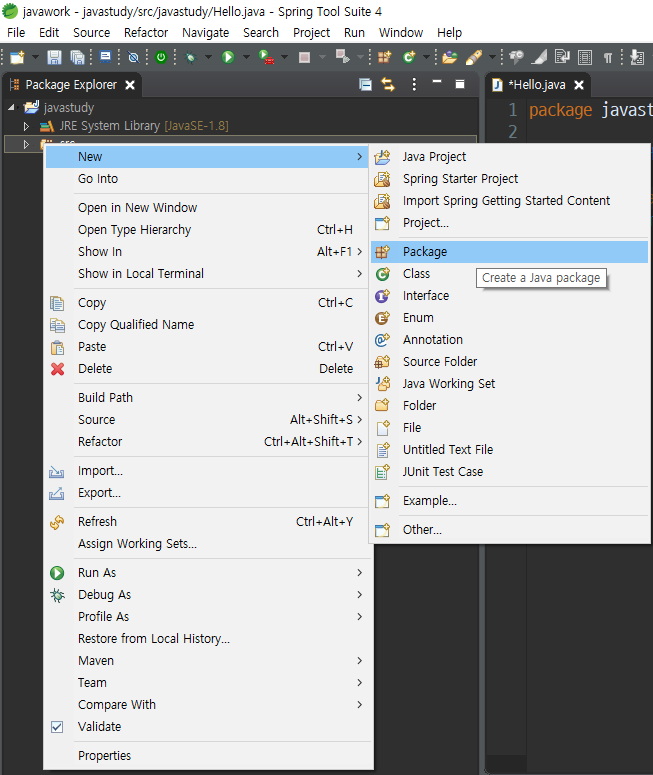Screen dimensions: 653x775
Task: Choose Go Into from the context menu
Action: coord(207,179)
